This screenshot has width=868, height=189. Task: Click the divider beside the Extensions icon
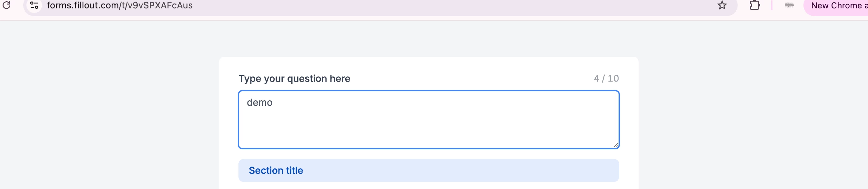click(x=772, y=5)
